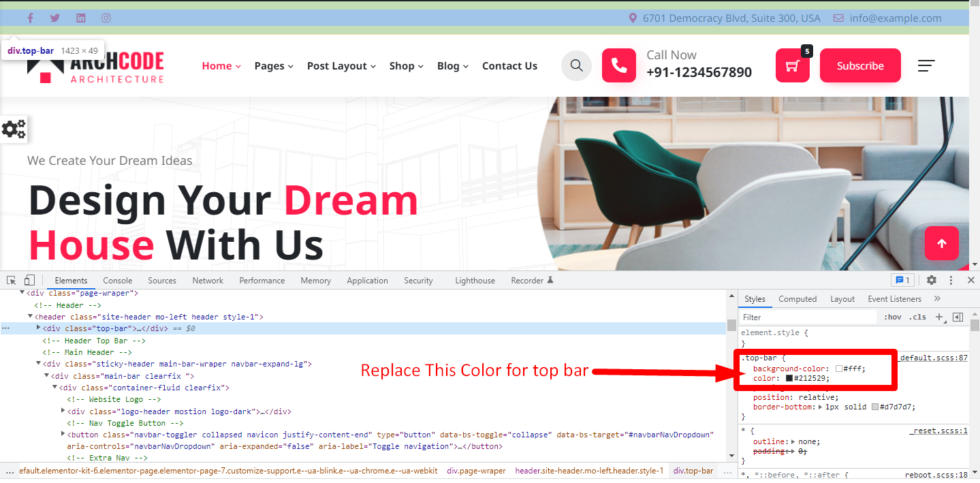Open DevTools three-dot customize menu
Image resolution: width=980 pixels, height=483 pixels.
click(951, 280)
